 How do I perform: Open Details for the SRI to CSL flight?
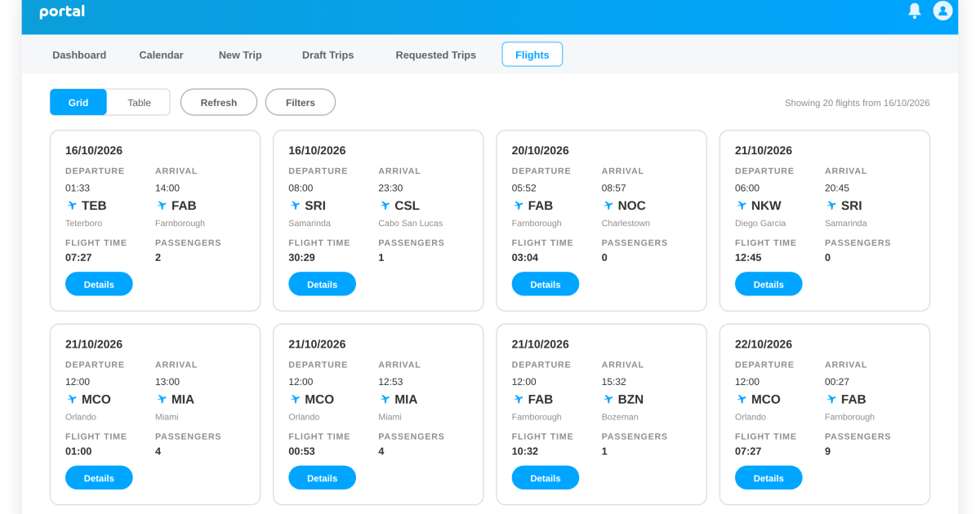point(322,284)
